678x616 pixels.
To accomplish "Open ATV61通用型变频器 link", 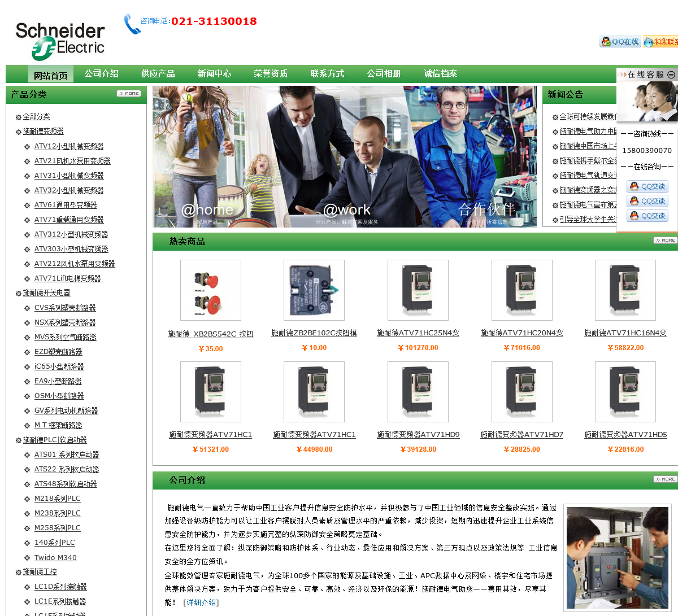I will pos(66,205).
